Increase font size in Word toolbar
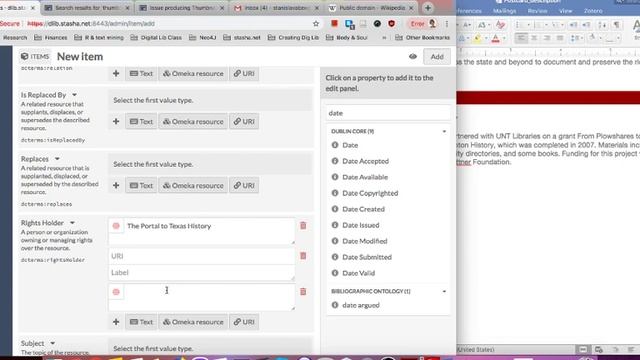 (x=467, y=25)
